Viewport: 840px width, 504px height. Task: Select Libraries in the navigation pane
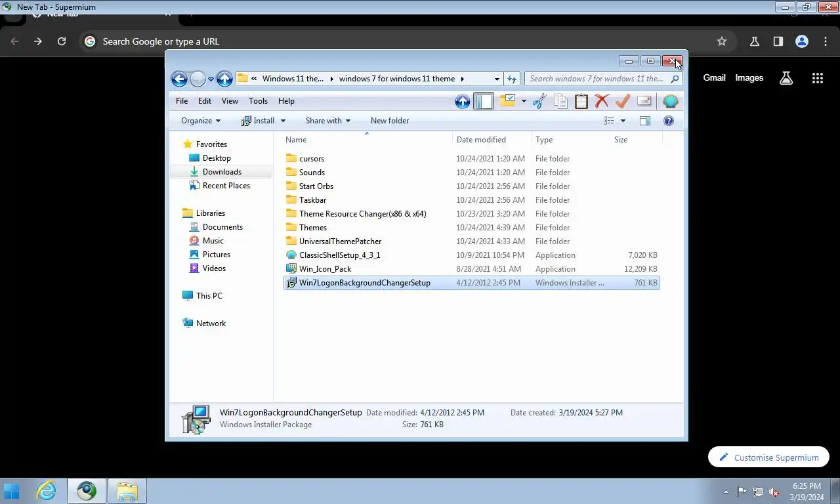point(210,213)
